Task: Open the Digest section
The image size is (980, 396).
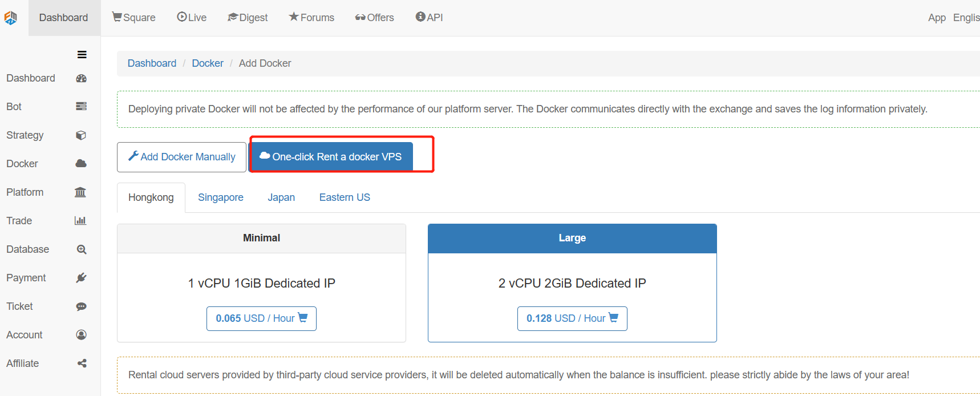Action: (x=248, y=18)
